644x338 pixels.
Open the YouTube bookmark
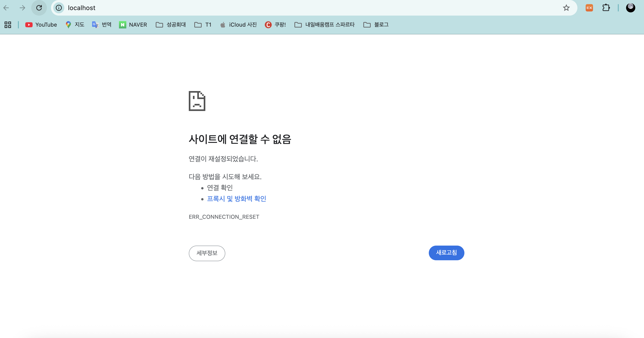point(41,25)
